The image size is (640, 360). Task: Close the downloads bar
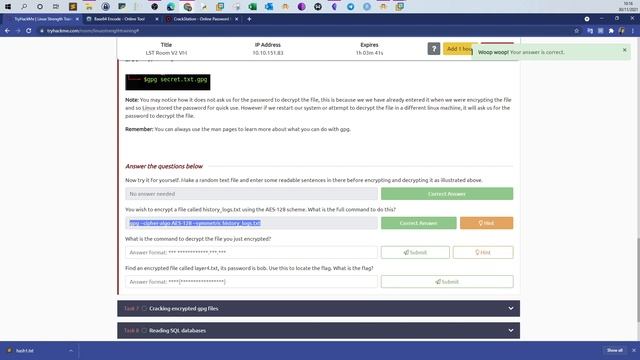(634, 351)
